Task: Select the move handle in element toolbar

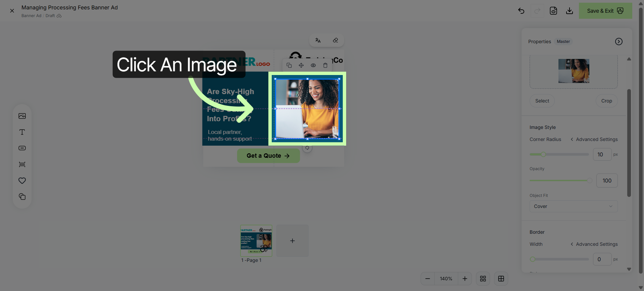Action: (301, 65)
